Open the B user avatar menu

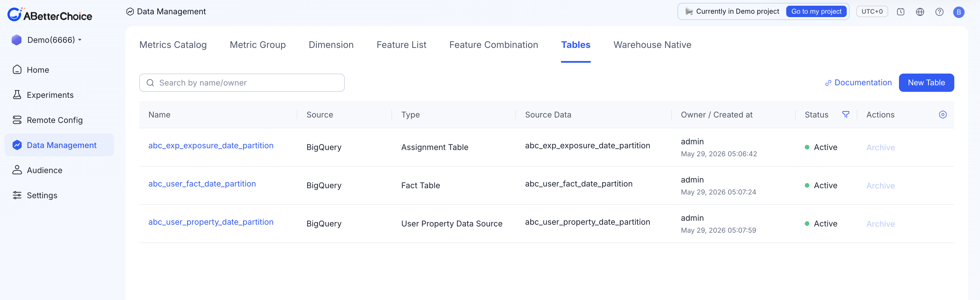958,12
